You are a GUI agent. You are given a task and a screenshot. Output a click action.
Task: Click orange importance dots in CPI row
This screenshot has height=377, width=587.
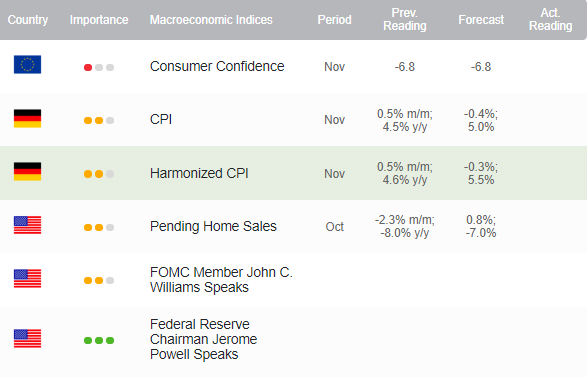point(94,121)
